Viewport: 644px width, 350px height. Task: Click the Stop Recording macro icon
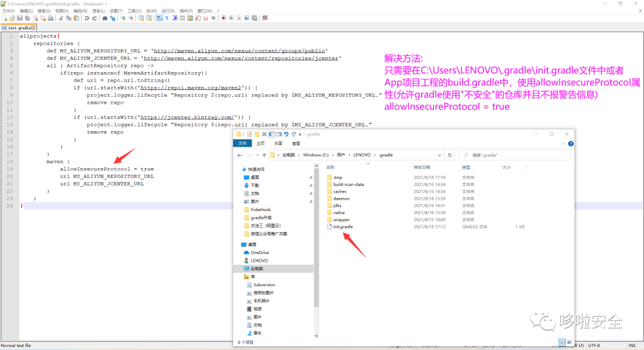(231, 18)
